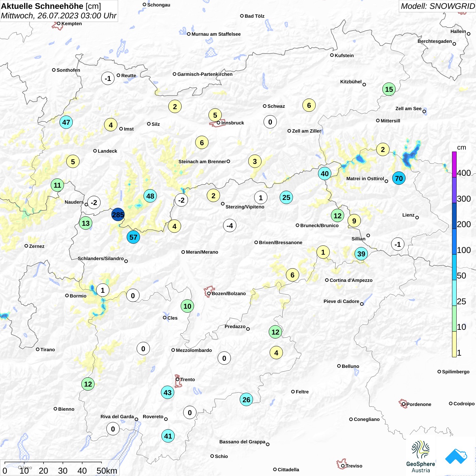This screenshot has height=476, width=476.
Task: Click the GeoSphere Austria logo
Action: [x=421, y=457]
